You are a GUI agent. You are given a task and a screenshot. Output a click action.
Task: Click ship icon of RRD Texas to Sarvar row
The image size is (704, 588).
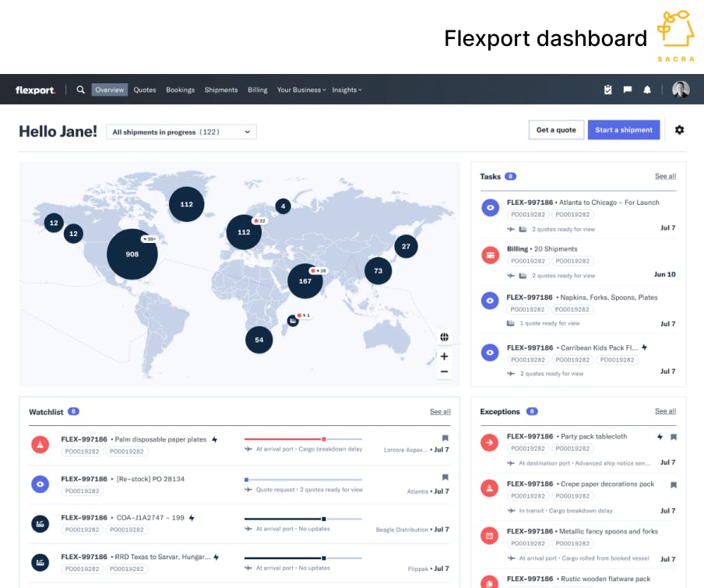[40, 562]
